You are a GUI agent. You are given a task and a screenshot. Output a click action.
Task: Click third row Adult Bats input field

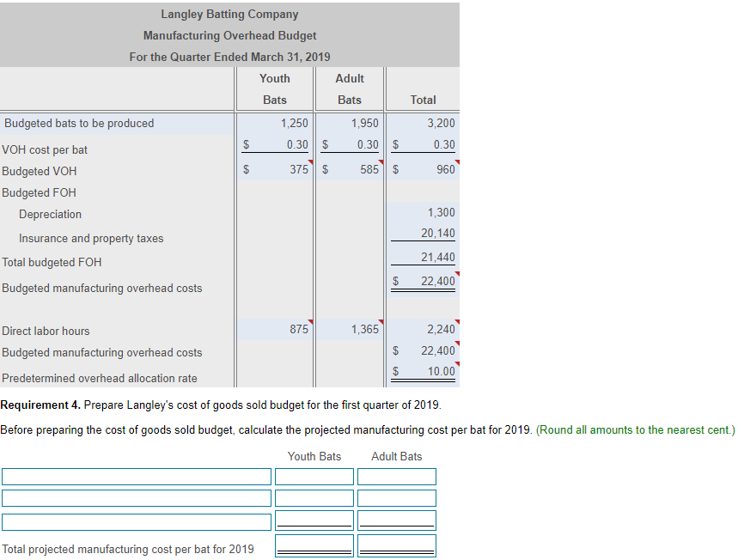[397, 520]
